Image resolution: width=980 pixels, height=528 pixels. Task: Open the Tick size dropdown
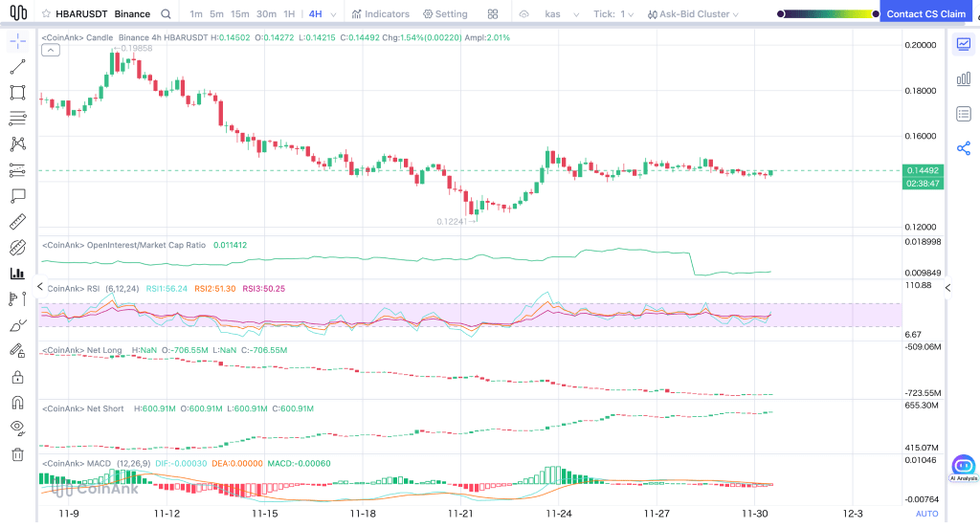613,13
